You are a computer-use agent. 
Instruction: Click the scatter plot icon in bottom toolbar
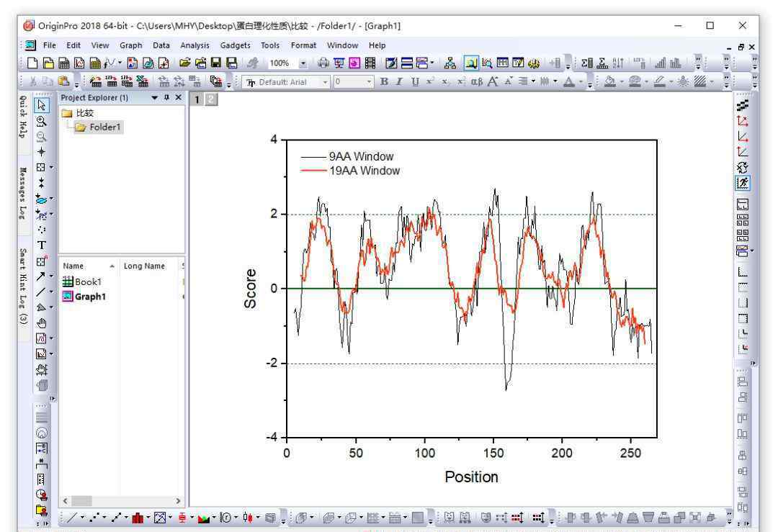tap(95, 518)
